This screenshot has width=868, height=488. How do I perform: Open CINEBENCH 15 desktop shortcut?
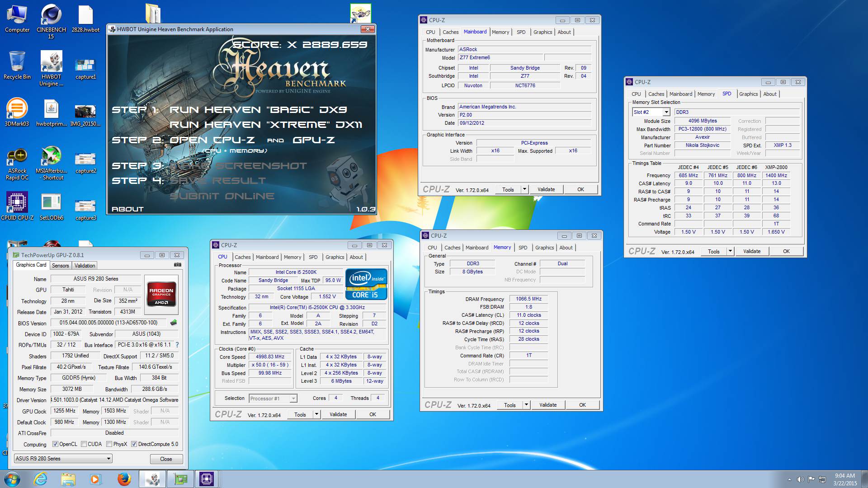point(51,22)
